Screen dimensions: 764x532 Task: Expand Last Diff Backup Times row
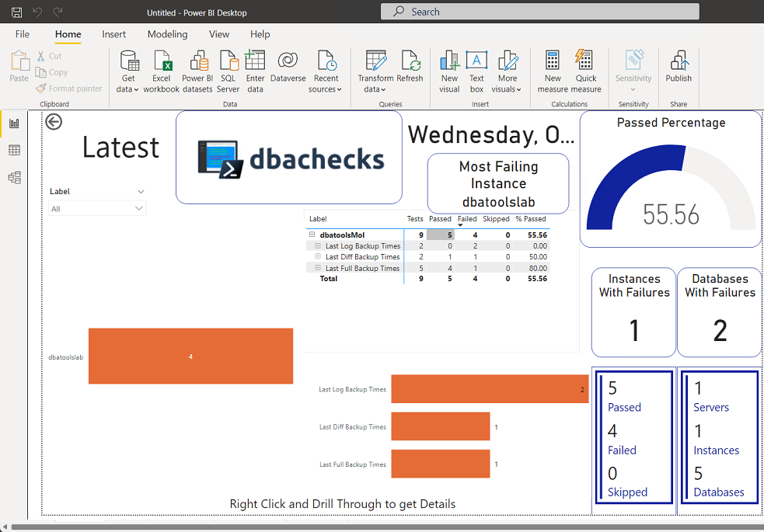[318, 256]
